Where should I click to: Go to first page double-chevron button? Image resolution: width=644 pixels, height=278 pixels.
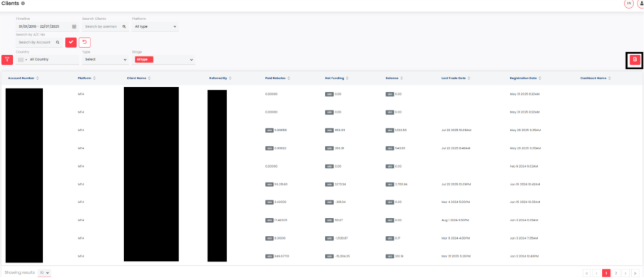coord(586,273)
